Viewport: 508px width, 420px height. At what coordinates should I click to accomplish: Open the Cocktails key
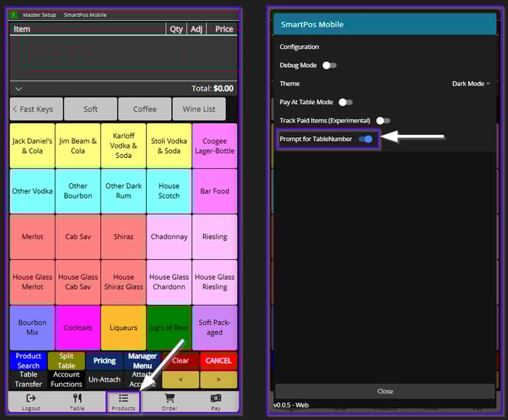pos(78,328)
